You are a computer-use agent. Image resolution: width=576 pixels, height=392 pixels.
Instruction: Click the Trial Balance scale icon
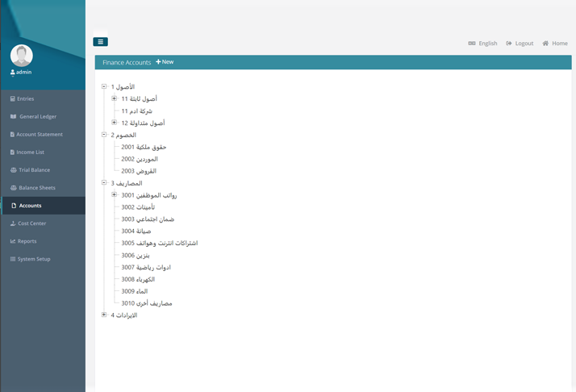point(14,170)
